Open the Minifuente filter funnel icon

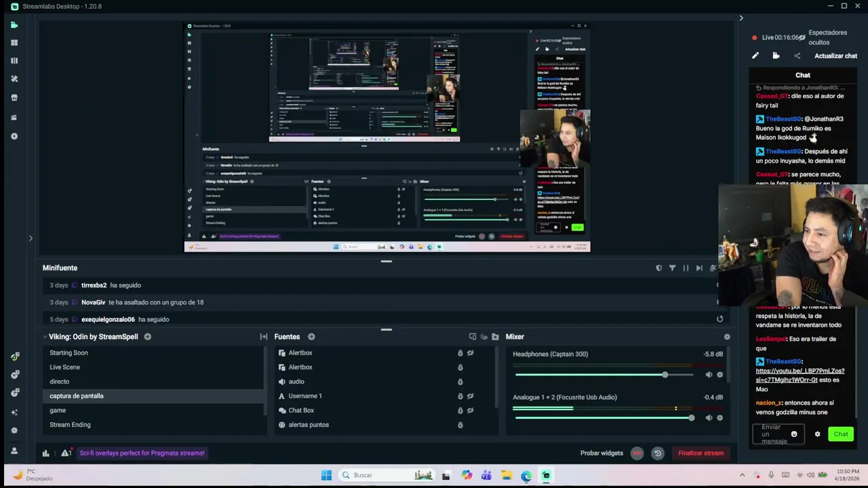(x=672, y=268)
